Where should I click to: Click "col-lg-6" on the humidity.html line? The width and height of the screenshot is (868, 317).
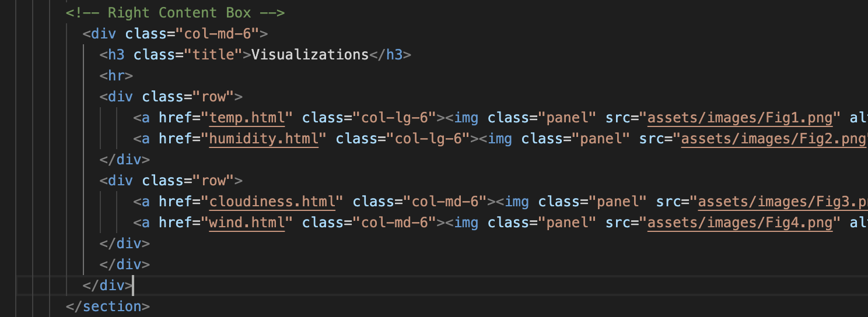click(x=428, y=139)
